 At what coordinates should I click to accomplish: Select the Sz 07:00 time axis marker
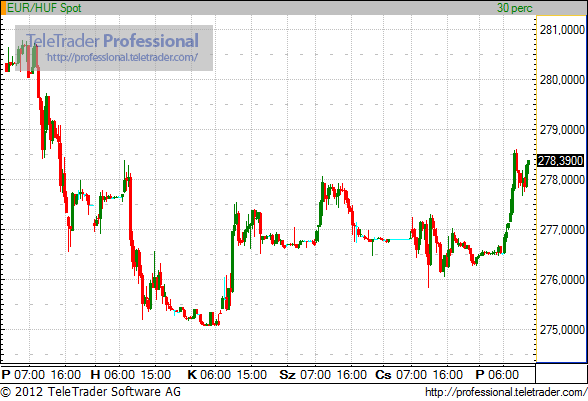[305, 374]
